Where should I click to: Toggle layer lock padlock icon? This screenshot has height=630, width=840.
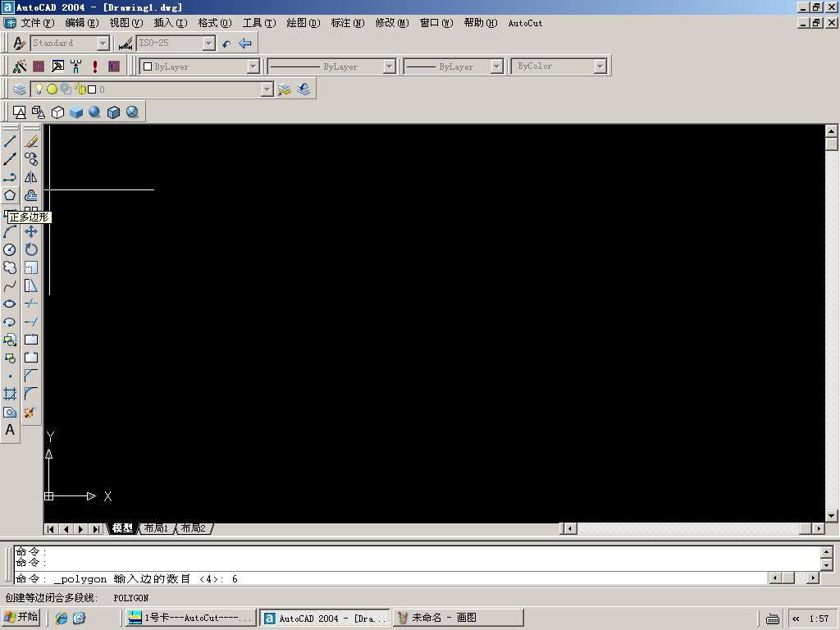(x=80, y=89)
